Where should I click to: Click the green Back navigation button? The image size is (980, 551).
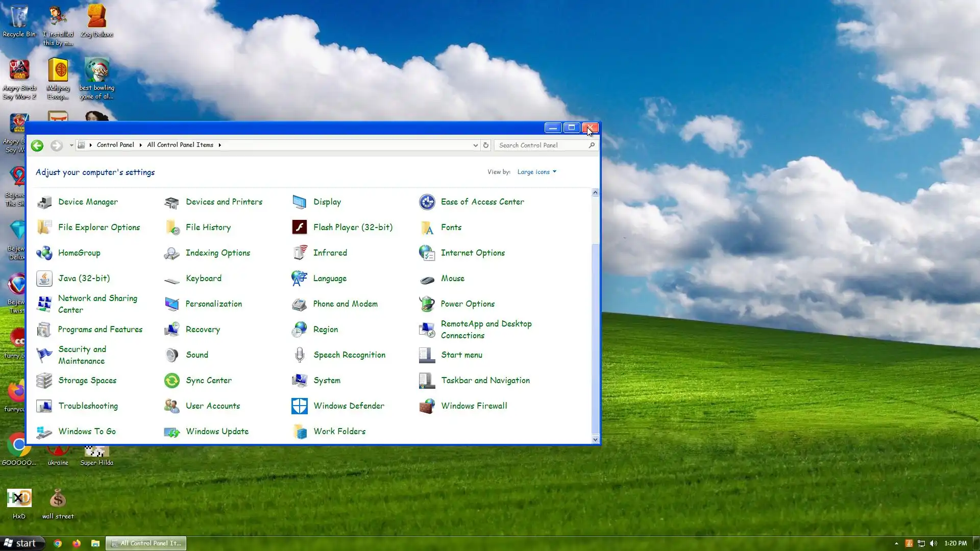[x=37, y=145]
